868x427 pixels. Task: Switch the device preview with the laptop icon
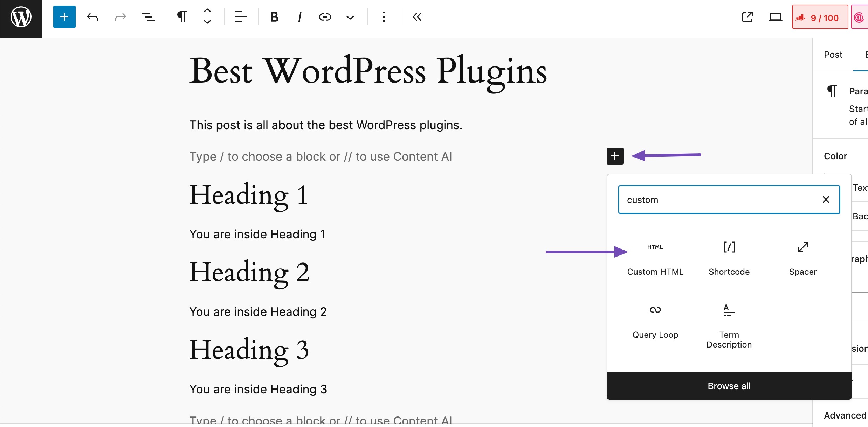coord(775,17)
